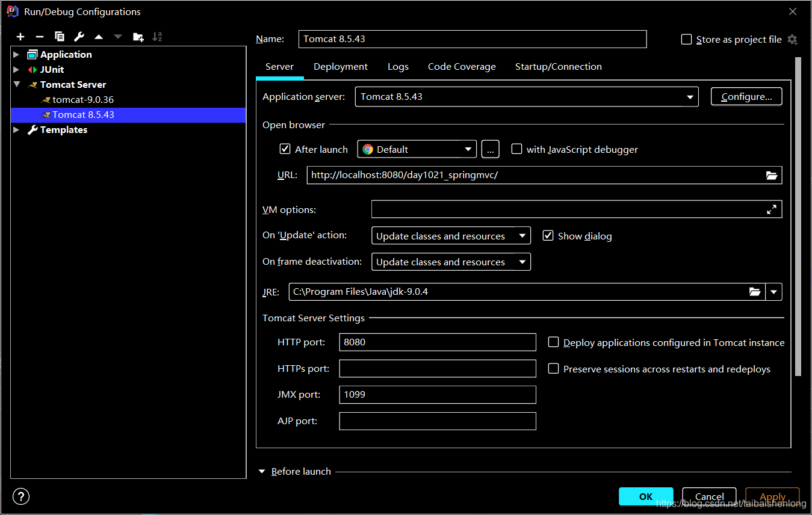812x515 pixels.
Task: Enable with JavaScript debugger option
Action: (516, 149)
